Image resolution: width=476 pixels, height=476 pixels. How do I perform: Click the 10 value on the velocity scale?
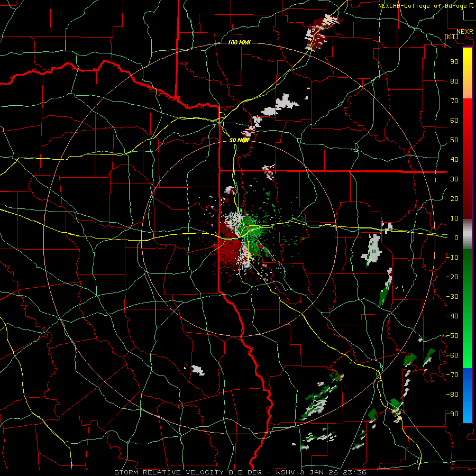coord(454,218)
